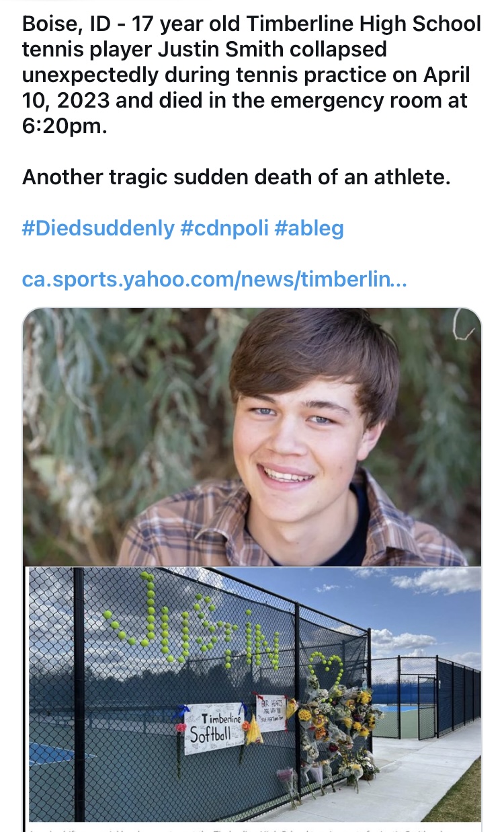
Task: Open the #cdnpoli hashtag
Action: click(x=224, y=229)
